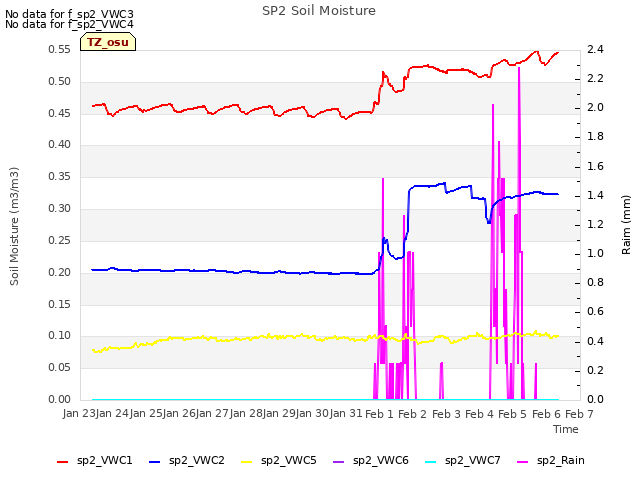Image resolution: width=640 pixels, height=480 pixels.
Task: Click the Soil Moisture (m3/m3) axis label
Action: click(14, 226)
